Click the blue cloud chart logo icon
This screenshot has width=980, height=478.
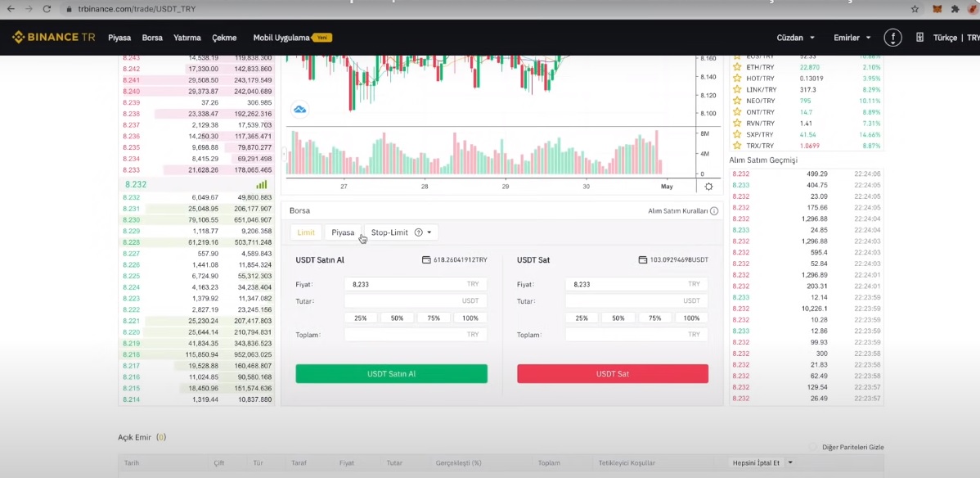[x=300, y=110]
